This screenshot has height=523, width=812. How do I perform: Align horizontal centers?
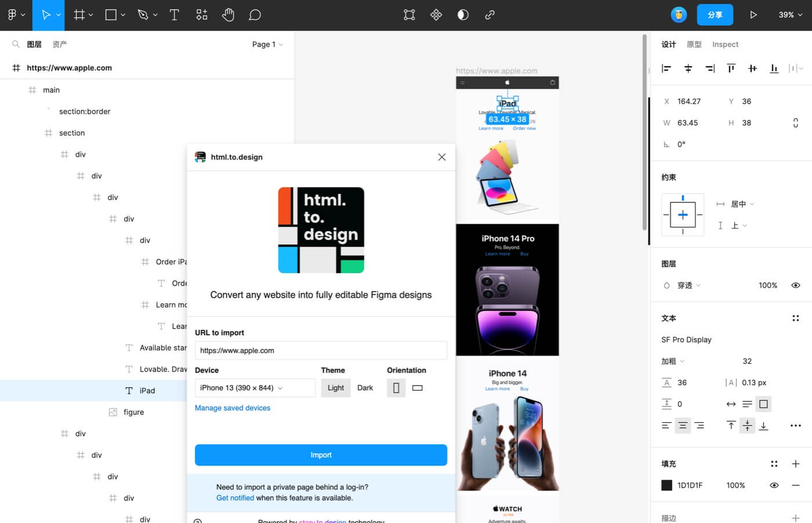688,68
